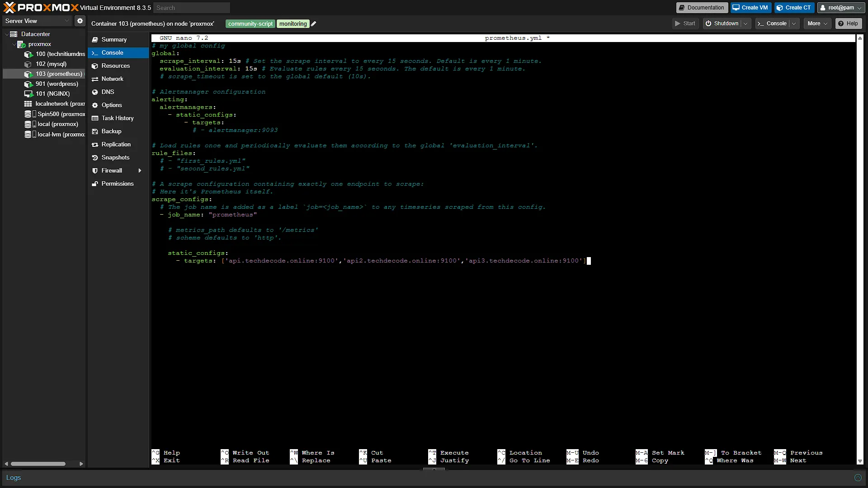
Task: Open the More dropdown menu
Action: (x=817, y=23)
